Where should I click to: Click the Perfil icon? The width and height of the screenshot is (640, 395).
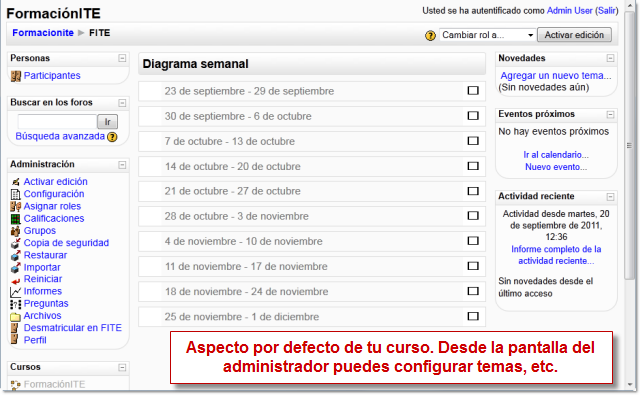pyautogui.click(x=15, y=340)
